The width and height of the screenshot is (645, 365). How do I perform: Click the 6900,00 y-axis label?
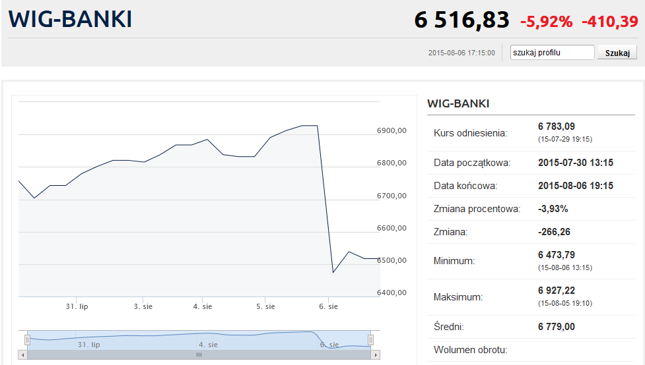(x=392, y=130)
